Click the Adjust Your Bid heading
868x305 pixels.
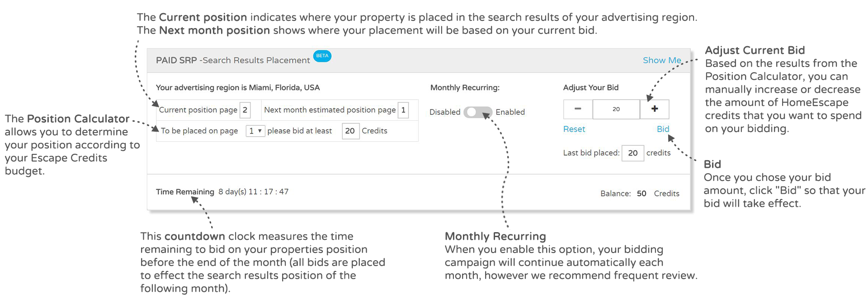tap(591, 87)
